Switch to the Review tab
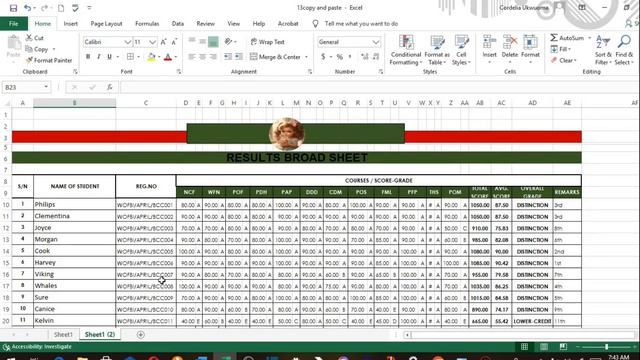The width and height of the screenshot is (640, 360). tap(205, 24)
